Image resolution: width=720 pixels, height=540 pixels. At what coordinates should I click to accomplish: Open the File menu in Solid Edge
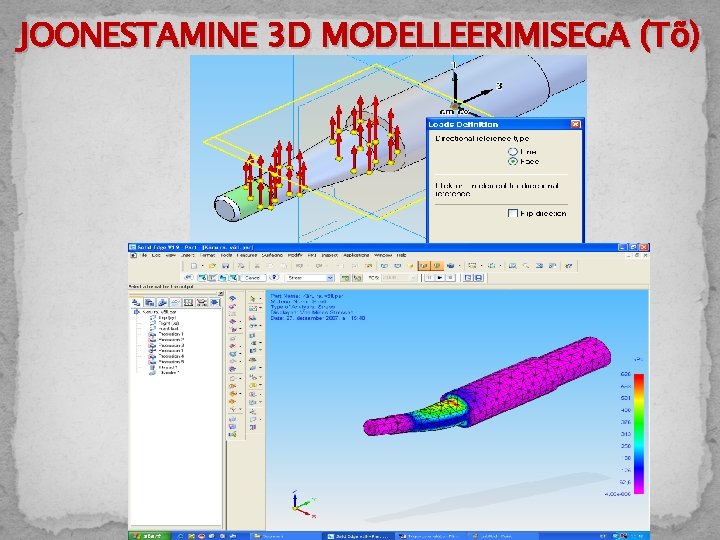coord(144,255)
